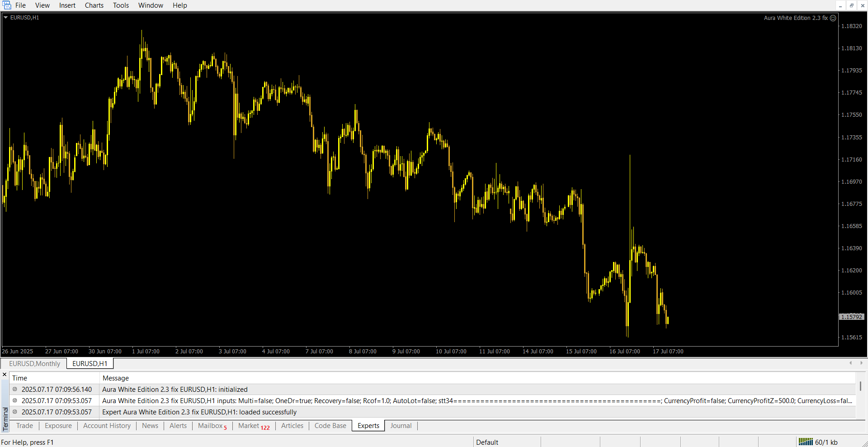The image size is (868, 447).
Task: Click the 1.17745 price scale label
Action: (852, 92)
